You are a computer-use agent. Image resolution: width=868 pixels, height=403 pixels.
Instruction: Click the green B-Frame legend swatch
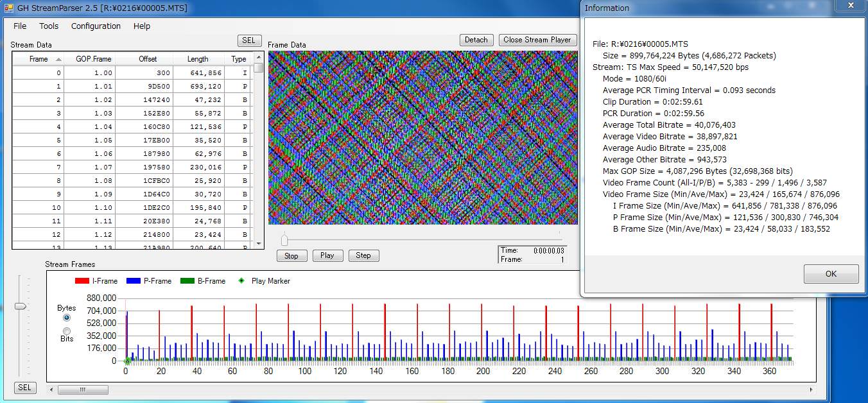pyautogui.click(x=187, y=281)
